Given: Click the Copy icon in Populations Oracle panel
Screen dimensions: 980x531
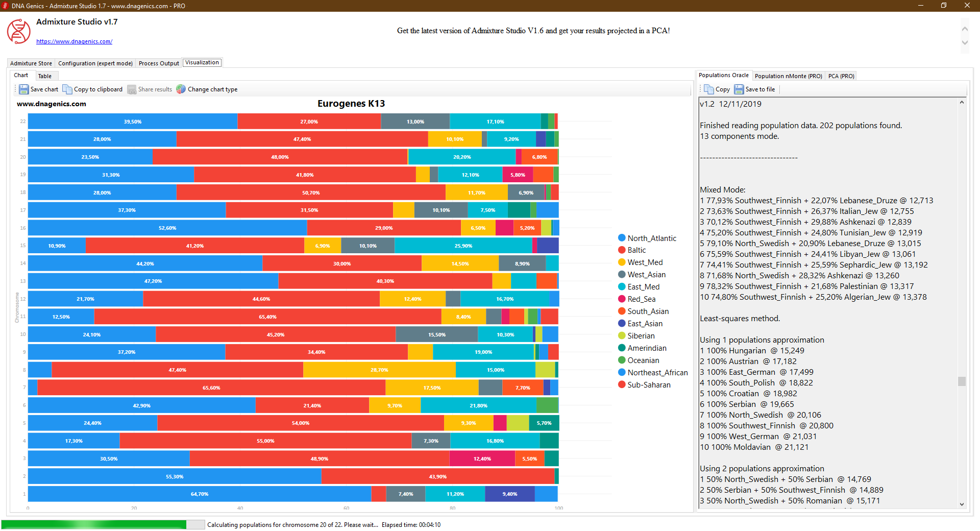Looking at the screenshot, I should (x=709, y=89).
